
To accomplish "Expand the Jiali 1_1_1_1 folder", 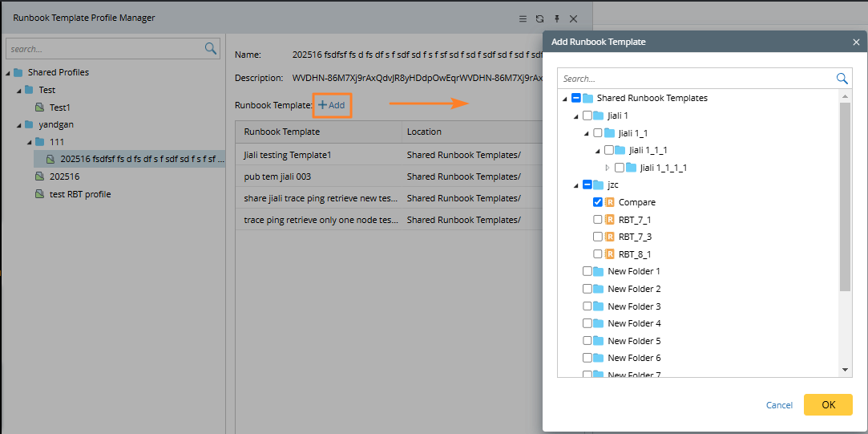I will (607, 168).
